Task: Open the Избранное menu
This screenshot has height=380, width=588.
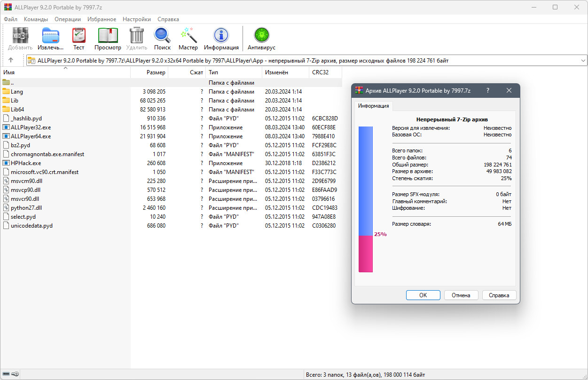Action: point(102,19)
